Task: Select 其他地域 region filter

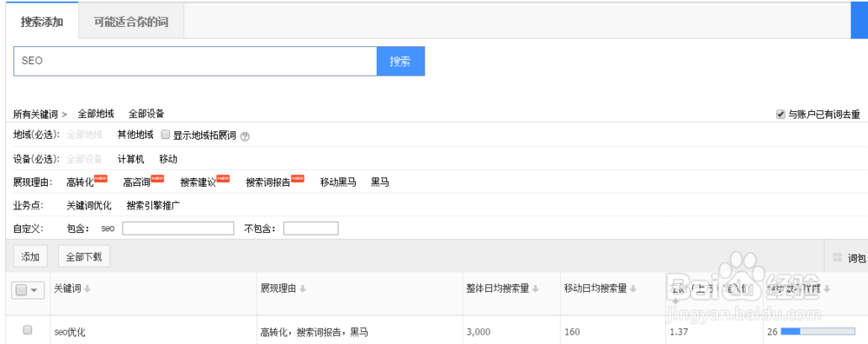Action: click(135, 135)
